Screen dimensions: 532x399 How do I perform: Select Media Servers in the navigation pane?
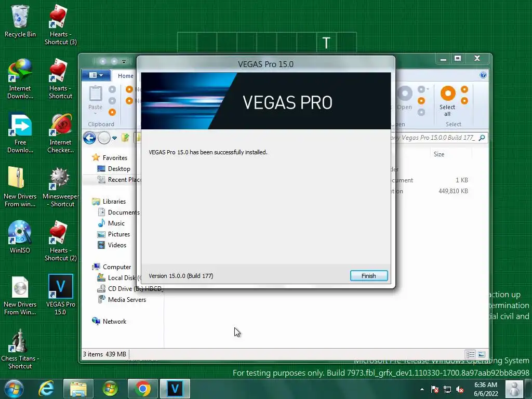point(122,300)
